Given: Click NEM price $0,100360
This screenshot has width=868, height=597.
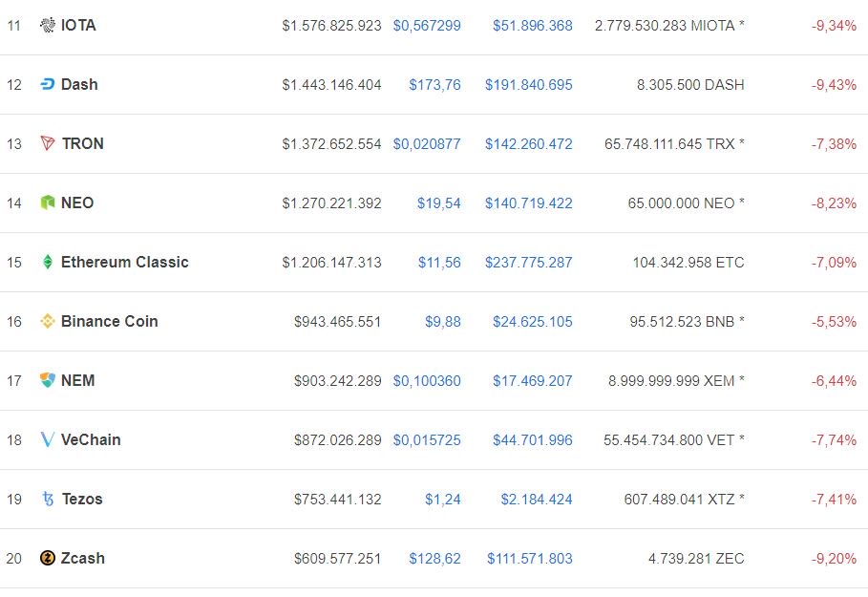Looking at the screenshot, I should click(427, 381).
